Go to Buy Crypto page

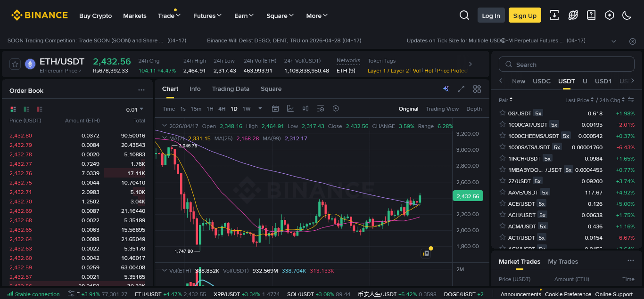point(96,16)
